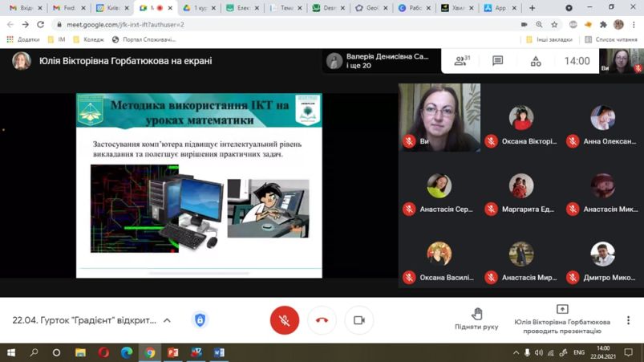644x362 pixels.
Task: Go back in browser history
Action: pos(10,25)
